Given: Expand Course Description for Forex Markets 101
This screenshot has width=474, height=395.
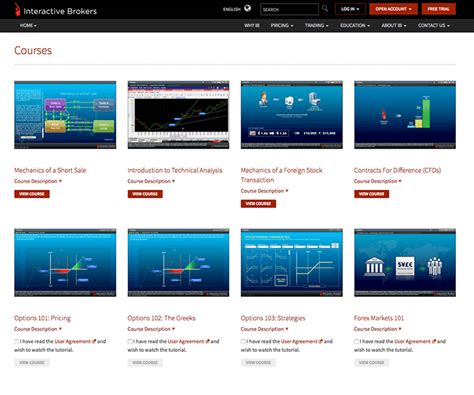Looking at the screenshot, I should pyautogui.click(x=378, y=329).
